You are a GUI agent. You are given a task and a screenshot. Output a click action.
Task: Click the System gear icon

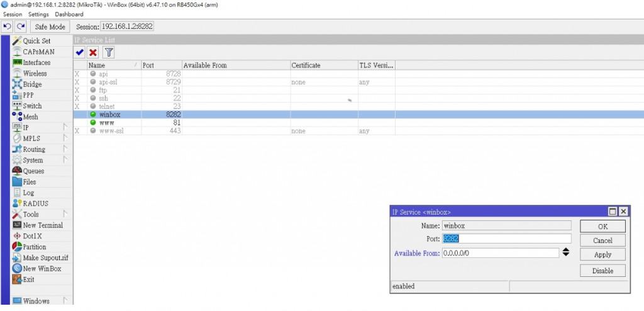(17, 160)
